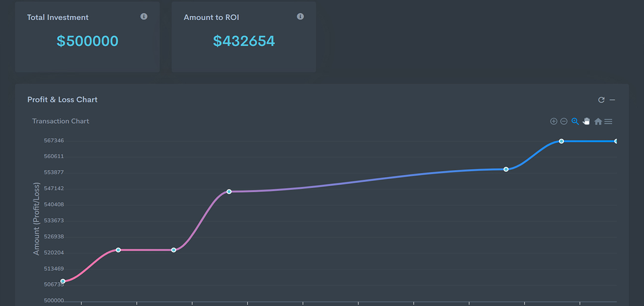Reset chart zoom with the home icon
The height and width of the screenshot is (306, 644).
(598, 121)
